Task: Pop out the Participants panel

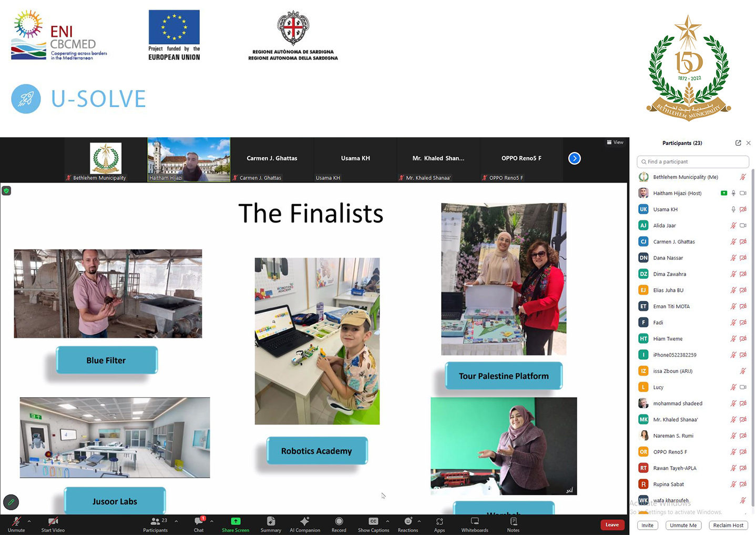Action: click(x=738, y=143)
